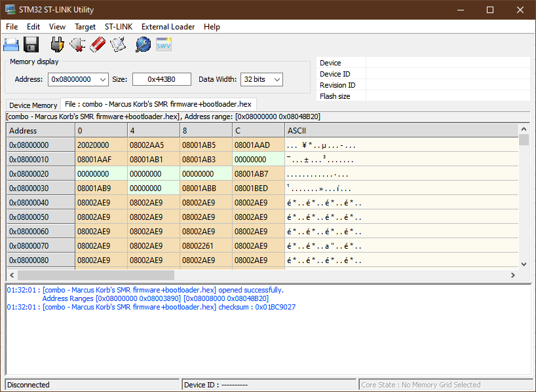Screen dimensions: 536x392
Task: Expand the Address combo box dropdown
Action: click(103, 80)
